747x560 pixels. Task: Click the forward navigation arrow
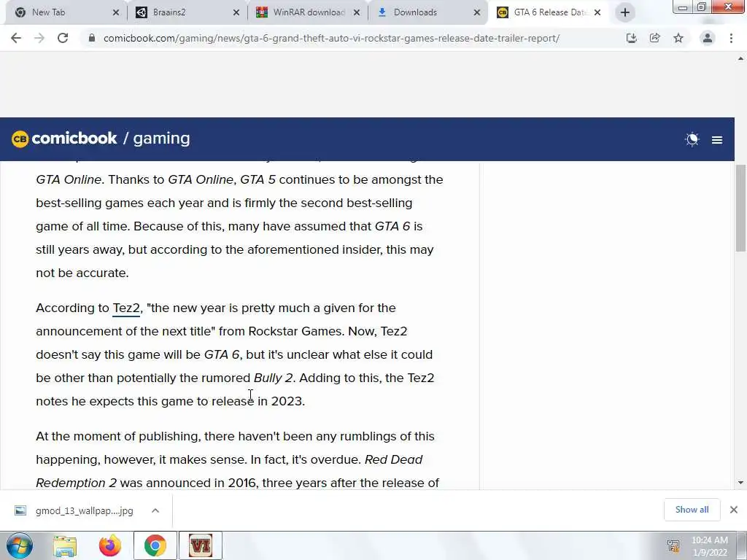(x=39, y=38)
